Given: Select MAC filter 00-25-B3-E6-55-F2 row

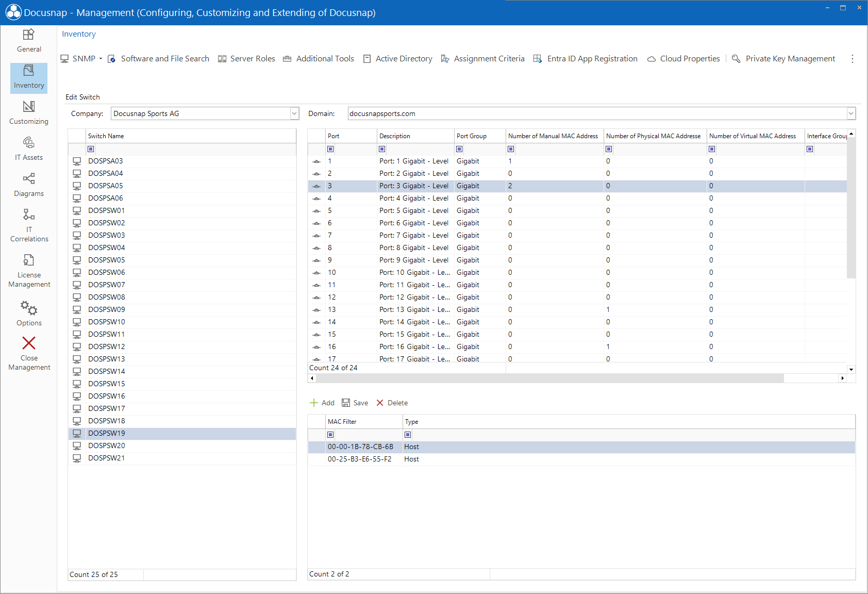Looking at the screenshot, I should [581, 459].
